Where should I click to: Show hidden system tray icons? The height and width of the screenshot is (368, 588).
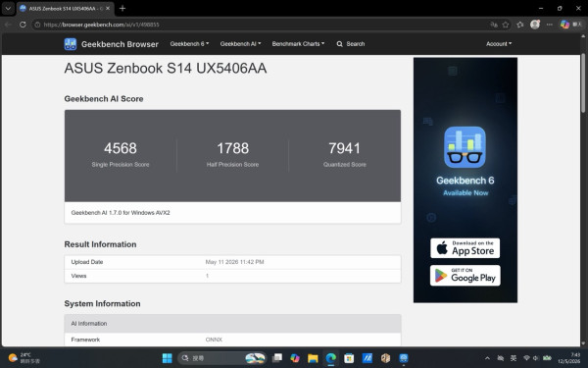pos(487,358)
